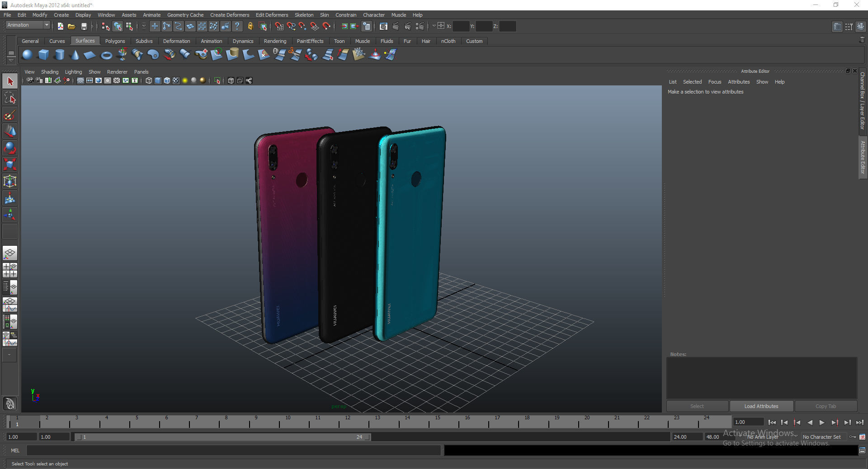The width and height of the screenshot is (868, 469).
Task: Open the Animation menu set dropdown
Action: [x=28, y=25]
